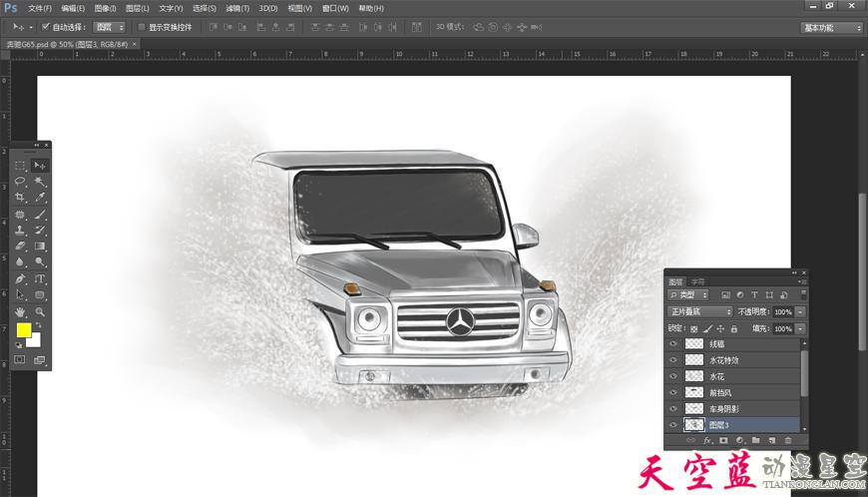Select the Brush tool
868x497 pixels.
pyautogui.click(x=39, y=215)
